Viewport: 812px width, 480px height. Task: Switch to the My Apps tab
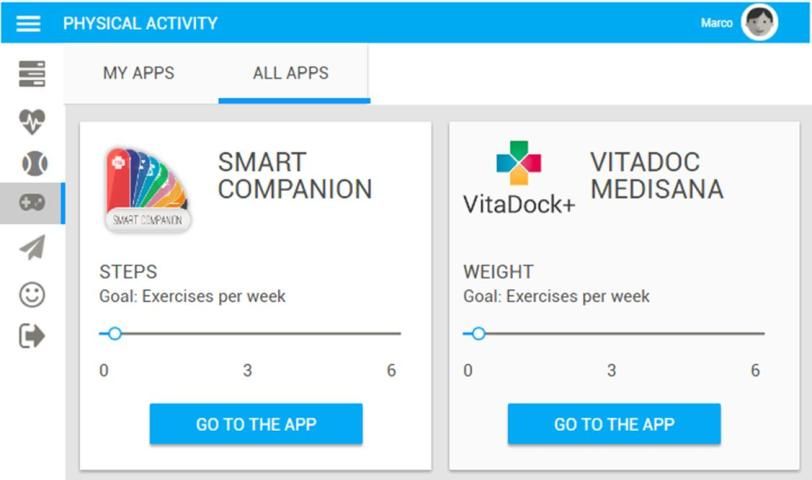point(139,73)
